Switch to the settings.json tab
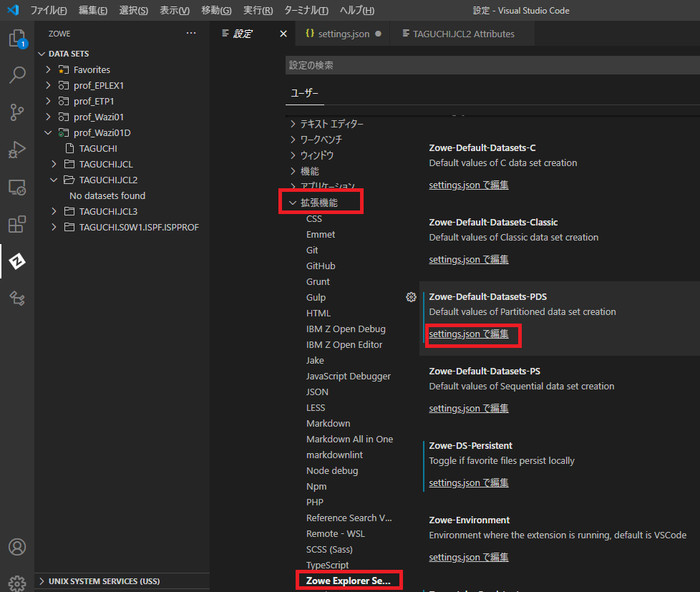700x592 pixels. click(342, 34)
